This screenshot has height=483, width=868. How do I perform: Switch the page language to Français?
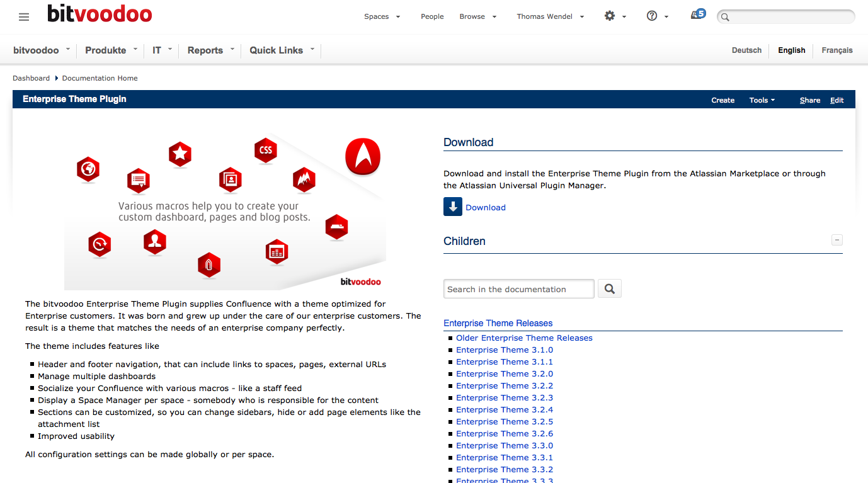(x=837, y=50)
